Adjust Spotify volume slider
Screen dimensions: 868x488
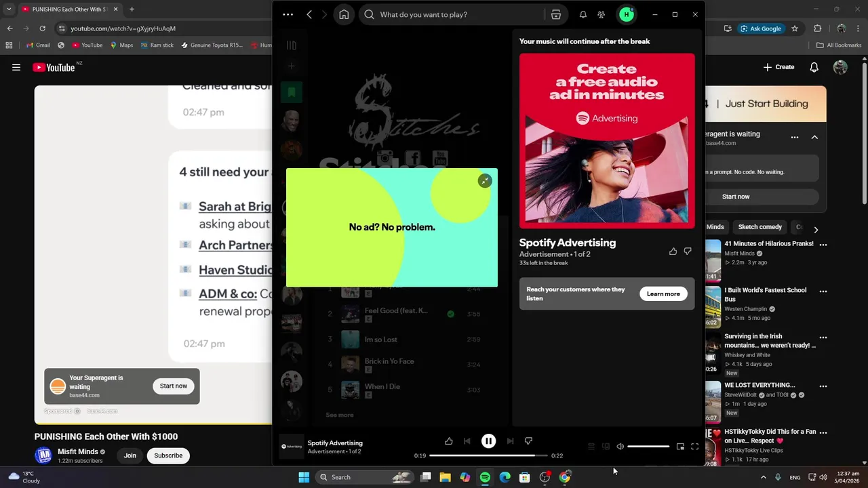pyautogui.click(x=648, y=447)
